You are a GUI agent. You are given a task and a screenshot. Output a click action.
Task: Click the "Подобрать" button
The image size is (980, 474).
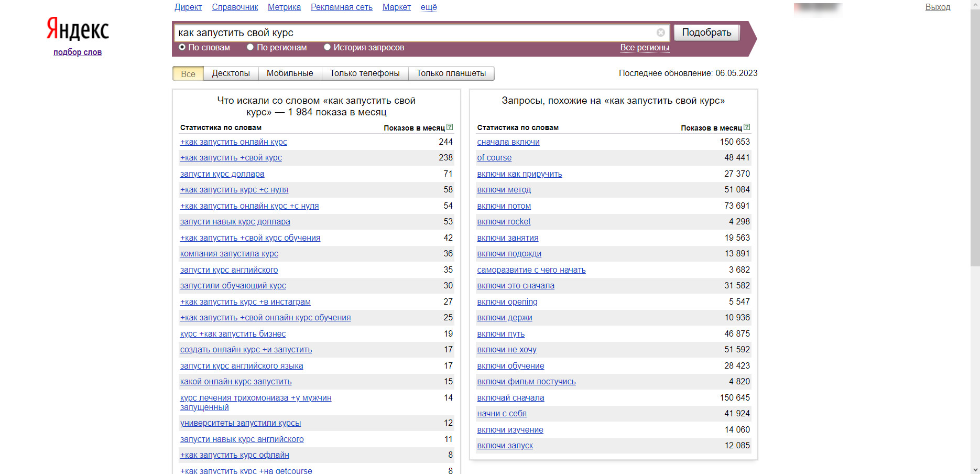[706, 33]
